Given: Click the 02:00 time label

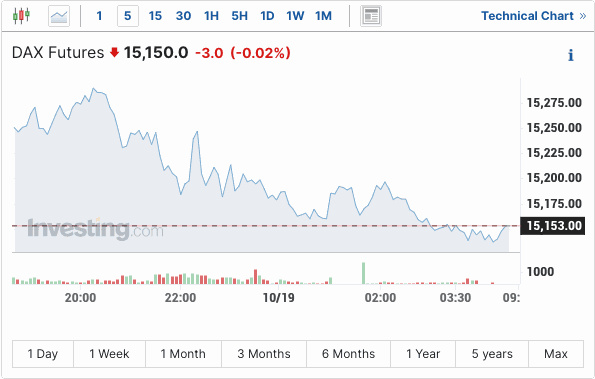Looking at the screenshot, I should 380,298.
